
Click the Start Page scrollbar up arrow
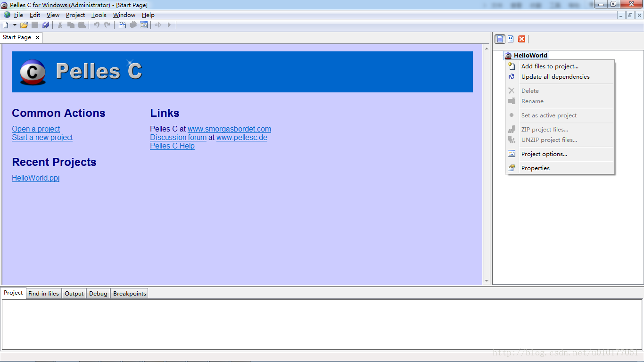(487, 48)
